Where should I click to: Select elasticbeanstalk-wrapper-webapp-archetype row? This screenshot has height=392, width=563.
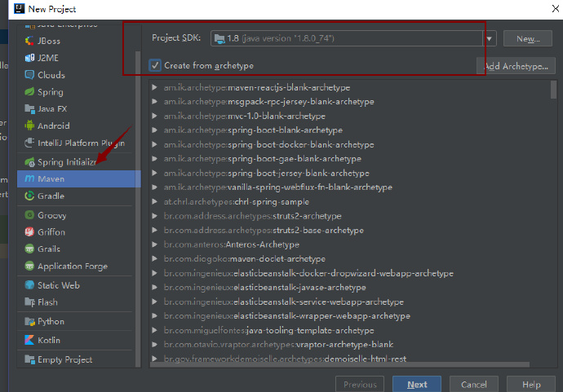click(350, 315)
